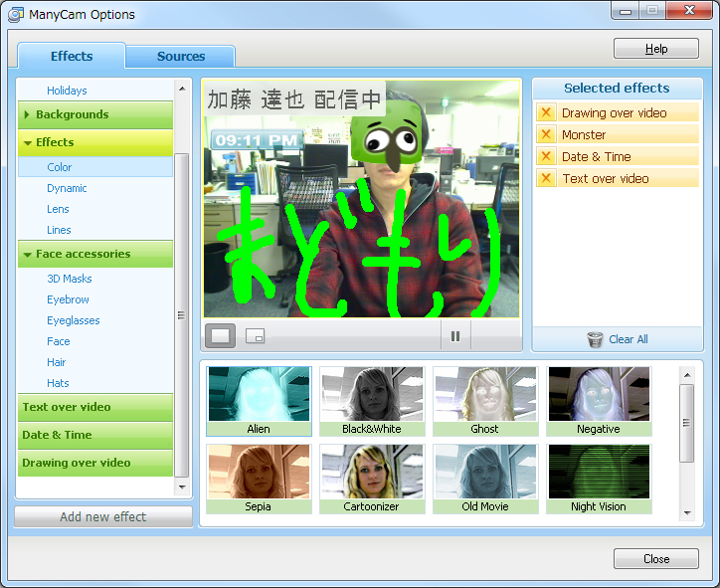Remove the Drawing over video effect
This screenshot has height=588, width=720.
click(x=546, y=112)
